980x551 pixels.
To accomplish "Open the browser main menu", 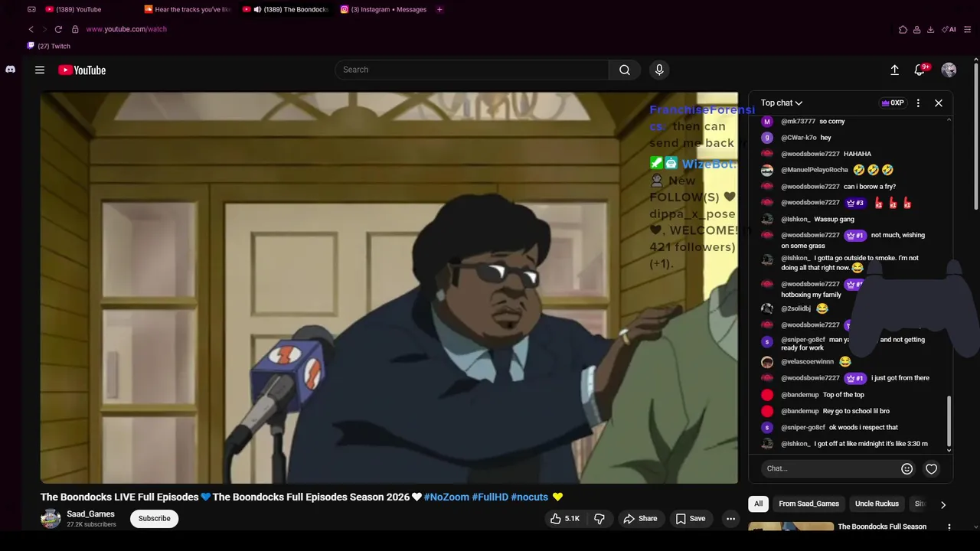I will pyautogui.click(x=969, y=29).
